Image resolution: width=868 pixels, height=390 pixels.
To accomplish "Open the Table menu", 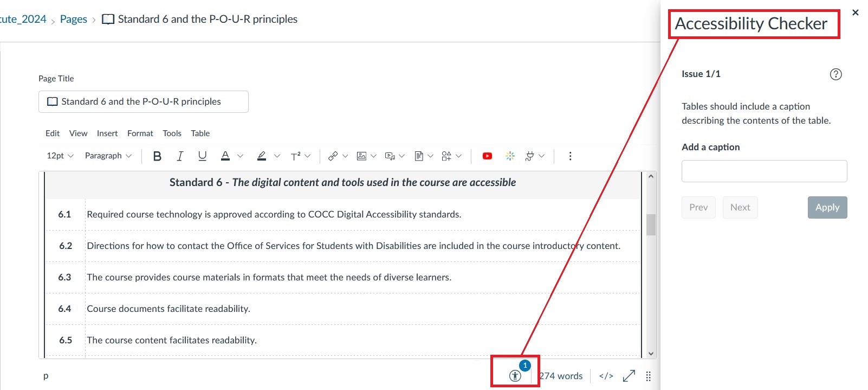I will pos(200,133).
